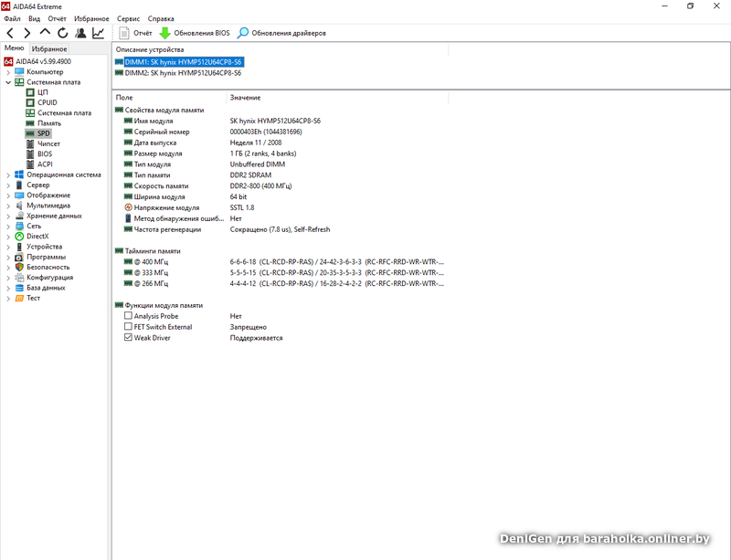Screen dimensions: 731x560
Task: Click the DirectX Xbox icon
Action: pos(19,237)
